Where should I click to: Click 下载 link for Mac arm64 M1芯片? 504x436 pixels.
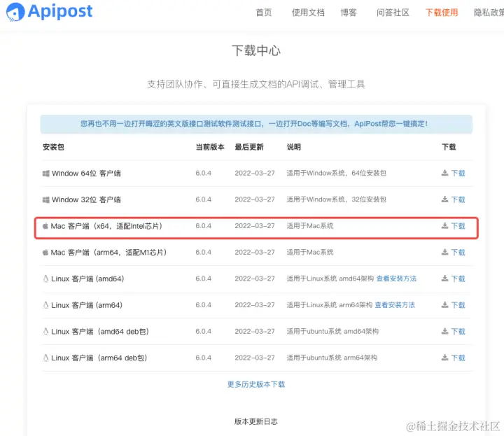pos(458,252)
